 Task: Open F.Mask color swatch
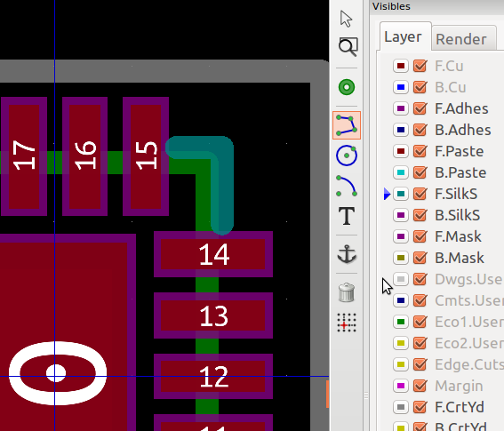point(401,236)
